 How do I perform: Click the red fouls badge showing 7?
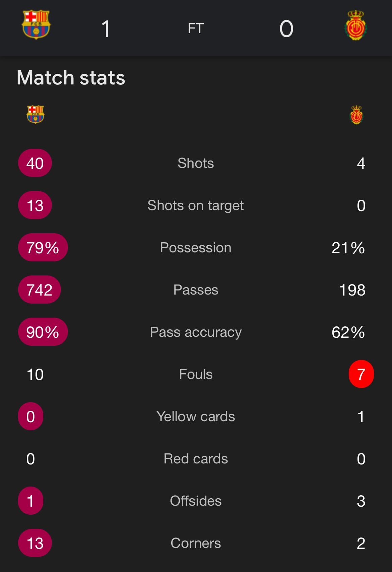click(361, 375)
